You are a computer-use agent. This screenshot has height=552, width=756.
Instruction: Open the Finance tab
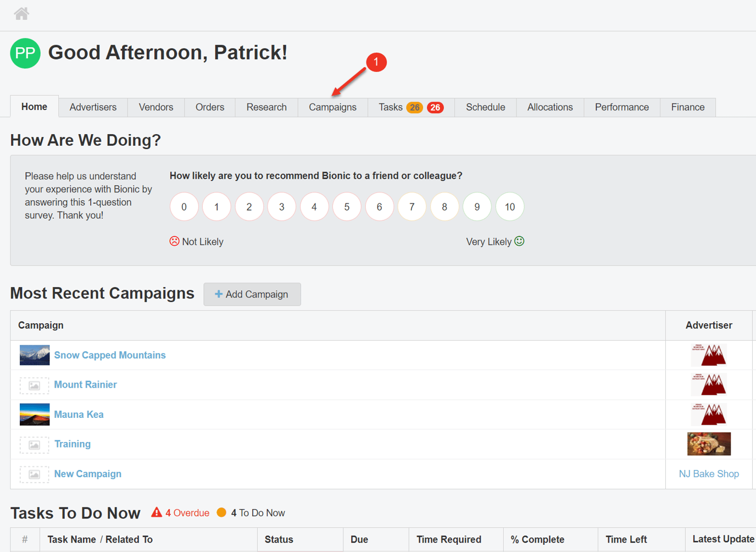(687, 107)
